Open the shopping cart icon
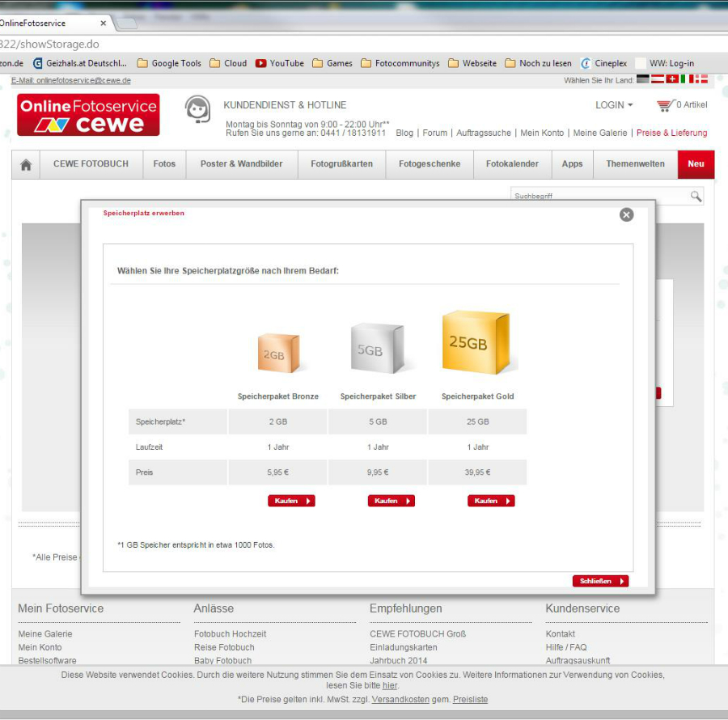This screenshot has height=720, width=728. click(x=665, y=105)
